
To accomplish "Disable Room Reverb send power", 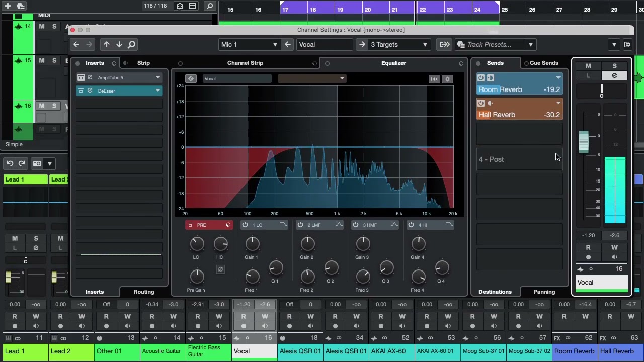I will (481, 78).
